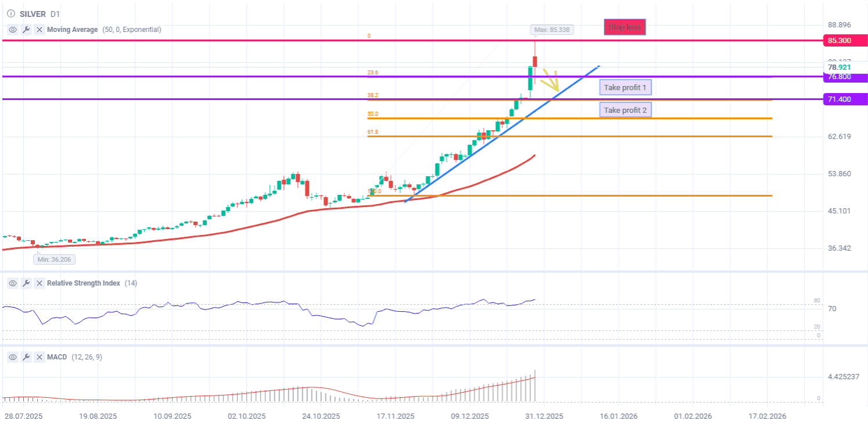Remove the Relative Strength Index indicator
868x424 pixels.
(39, 283)
